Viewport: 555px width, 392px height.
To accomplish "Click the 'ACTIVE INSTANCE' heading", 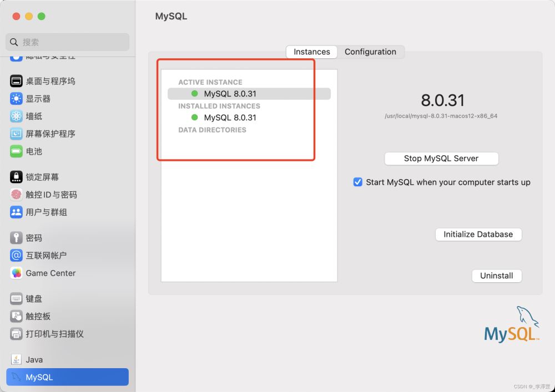I will click(210, 82).
